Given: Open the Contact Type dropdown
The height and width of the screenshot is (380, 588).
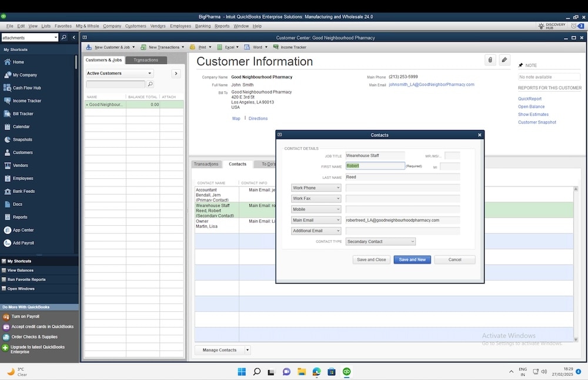Looking at the screenshot, I should click(380, 242).
